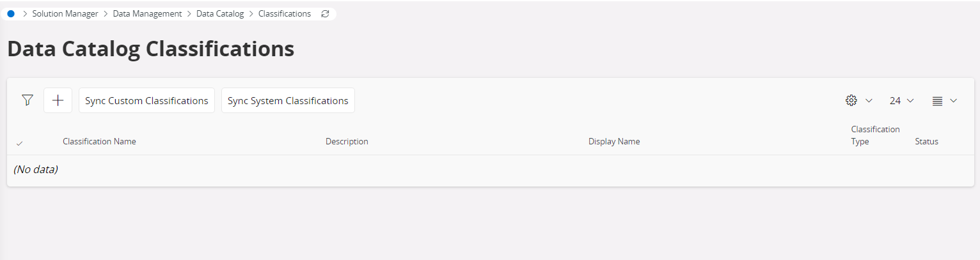Refresh the page using breadcrumb reload icon
Viewport: 980px width, 260px height.
[x=325, y=13]
